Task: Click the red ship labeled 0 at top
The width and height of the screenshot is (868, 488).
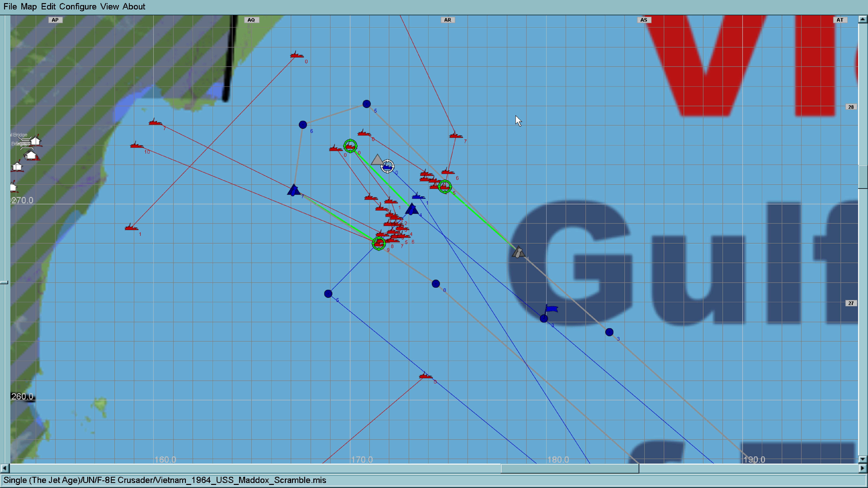Action: [x=297, y=55]
